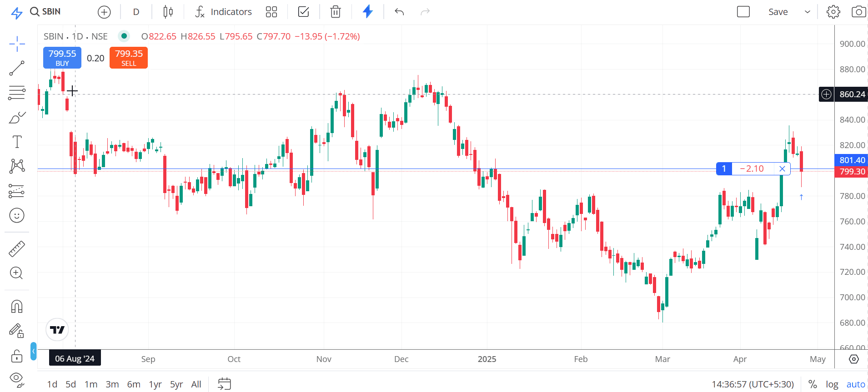Click the 06 Aug '24 date label

click(x=75, y=358)
